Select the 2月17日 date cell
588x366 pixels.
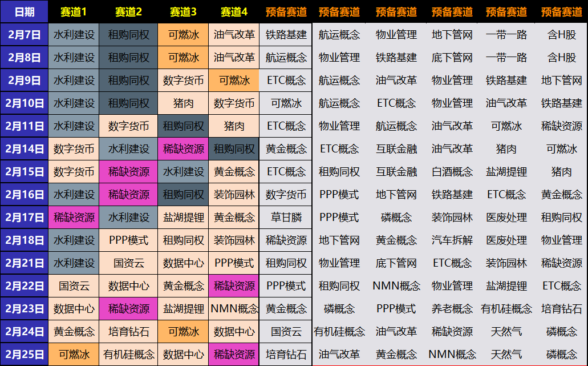click(25, 218)
